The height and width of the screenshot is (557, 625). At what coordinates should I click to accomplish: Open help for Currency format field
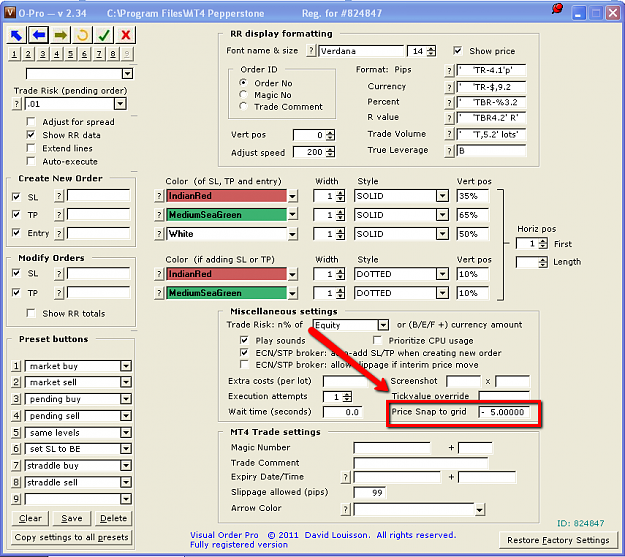pyautogui.click(x=449, y=87)
